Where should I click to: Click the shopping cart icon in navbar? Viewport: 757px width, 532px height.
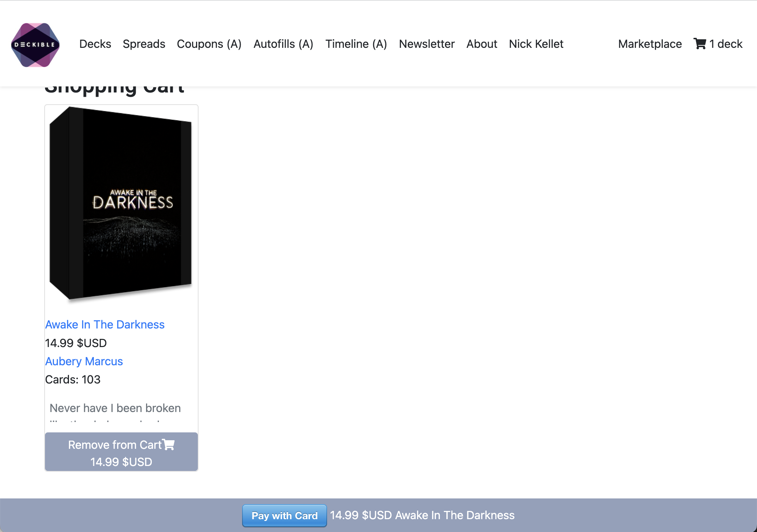click(x=700, y=44)
